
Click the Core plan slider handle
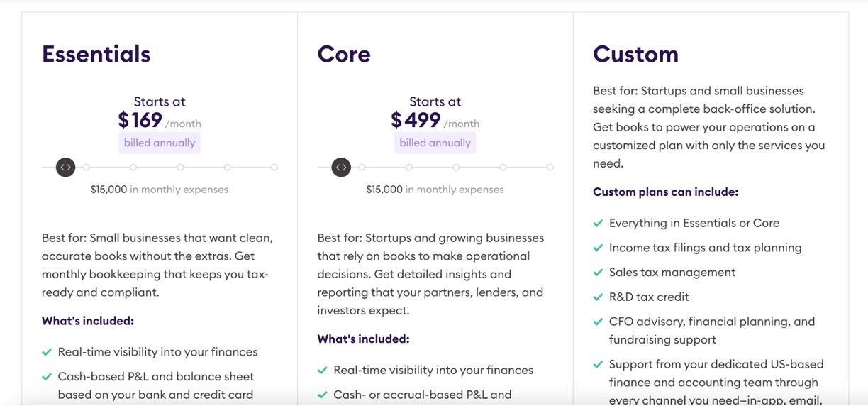[341, 168]
